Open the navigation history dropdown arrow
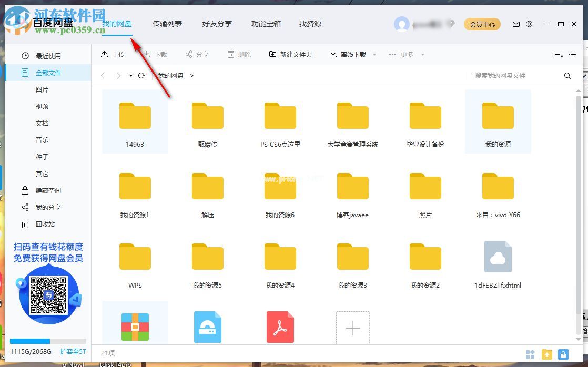This screenshot has height=367, width=588. coord(131,76)
